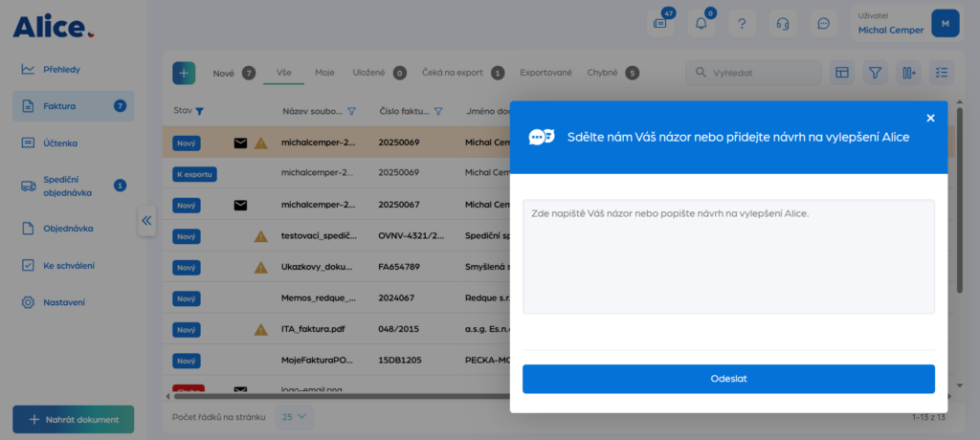This screenshot has width=980, height=440.
Task: Click the Alice logo
Action: [54, 26]
